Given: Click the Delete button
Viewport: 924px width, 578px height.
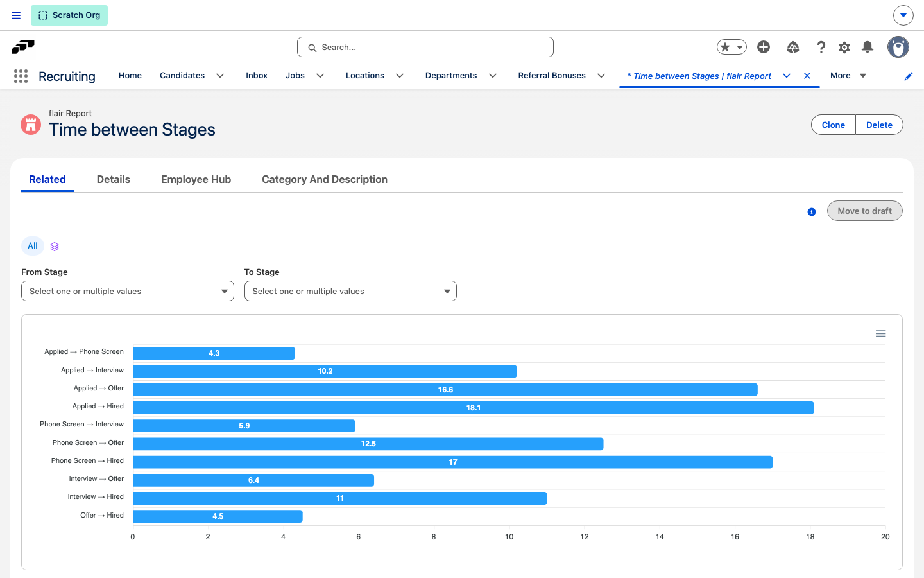Looking at the screenshot, I should (x=879, y=125).
